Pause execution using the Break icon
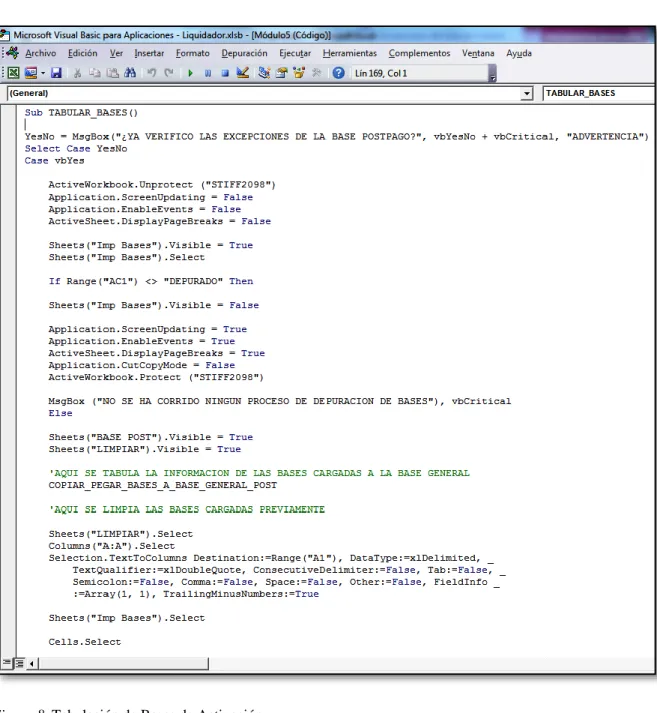Screen dimensions: 657x713 tap(208, 73)
